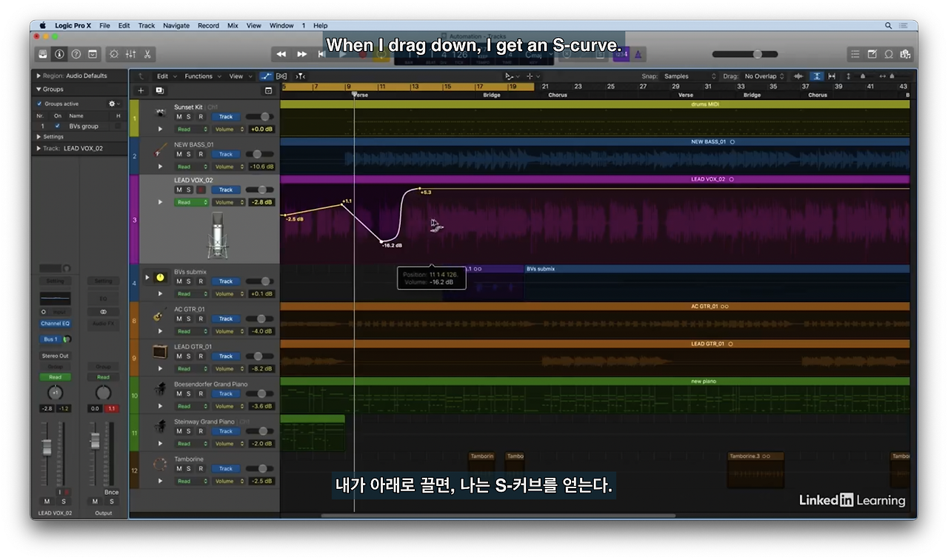The height and width of the screenshot is (560, 948).
Task: Open Quick Help question mark button
Action: point(76,54)
